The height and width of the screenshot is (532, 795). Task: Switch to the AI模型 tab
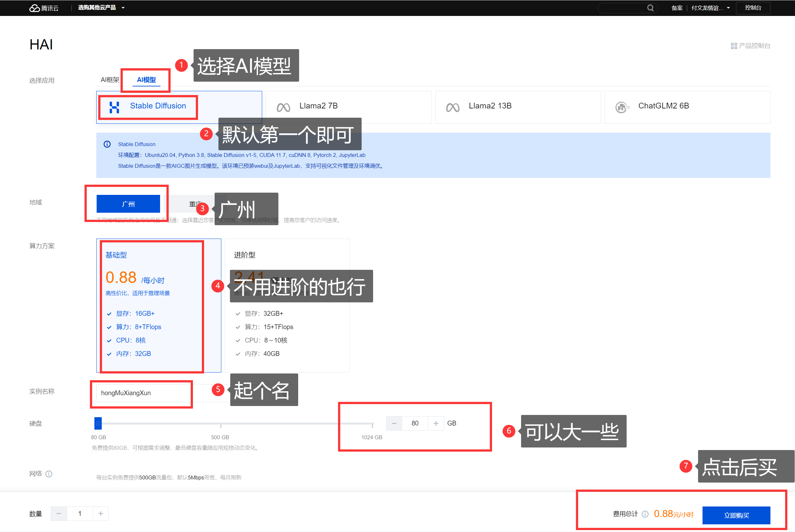pos(146,80)
